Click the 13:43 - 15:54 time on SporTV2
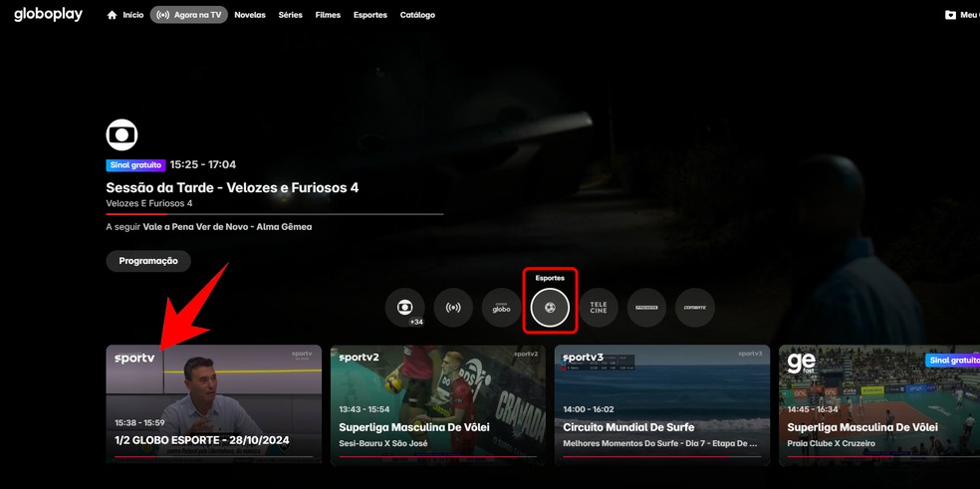Image resolution: width=980 pixels, height=489 pixels. point(365,409)
